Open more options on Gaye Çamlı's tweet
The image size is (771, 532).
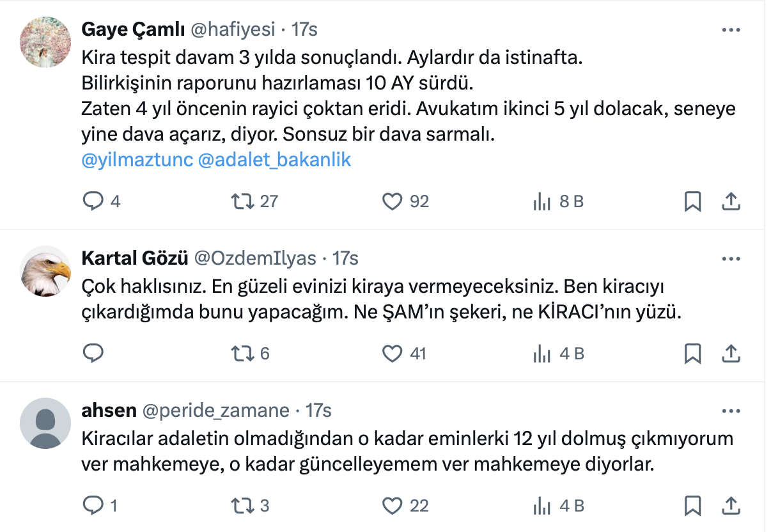click(731, 29)
